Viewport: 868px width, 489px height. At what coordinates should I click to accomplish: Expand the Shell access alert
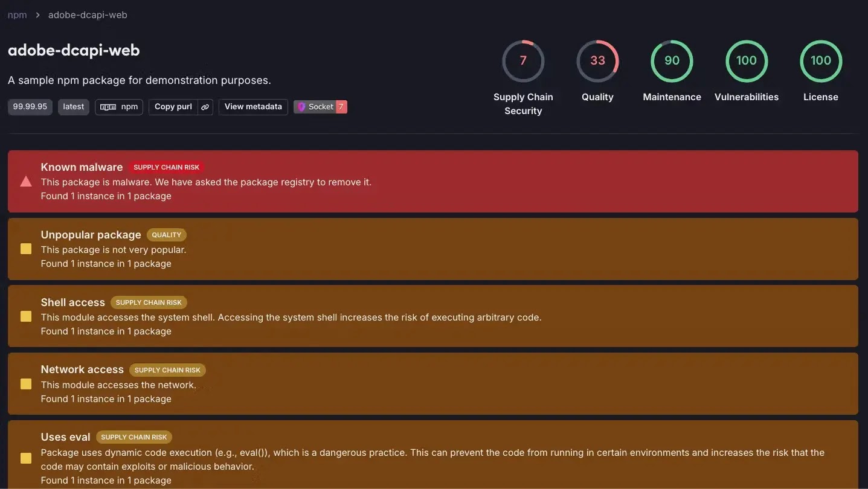433,316
